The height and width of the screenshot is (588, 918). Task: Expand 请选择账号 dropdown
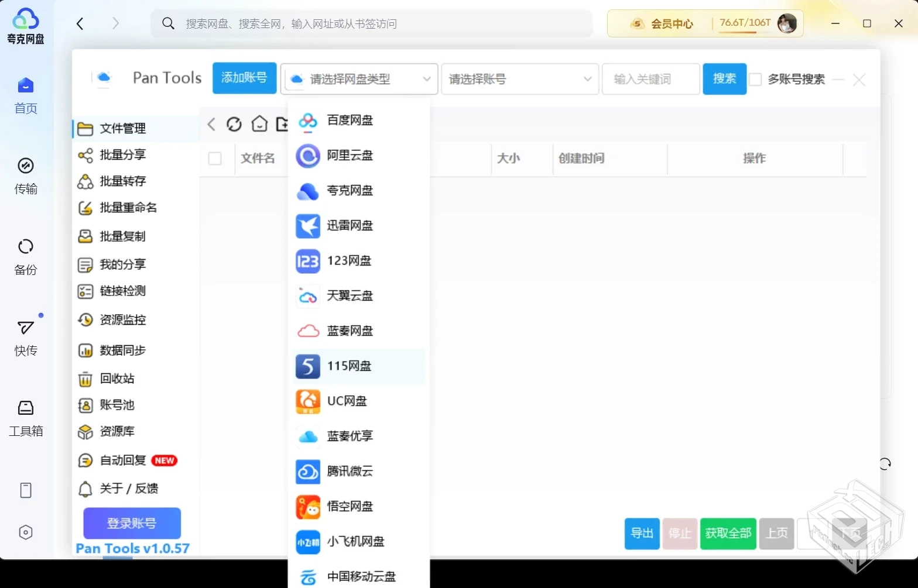click(x=520, y=79)
